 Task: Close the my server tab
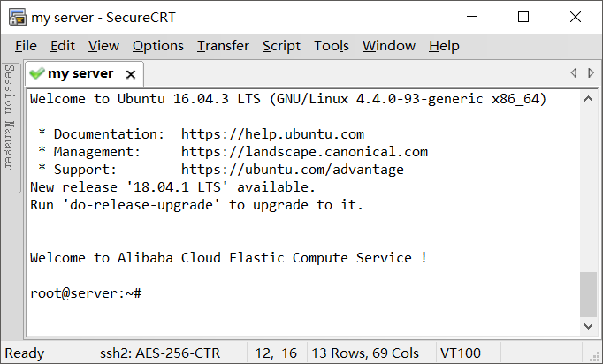pos(131,74)
